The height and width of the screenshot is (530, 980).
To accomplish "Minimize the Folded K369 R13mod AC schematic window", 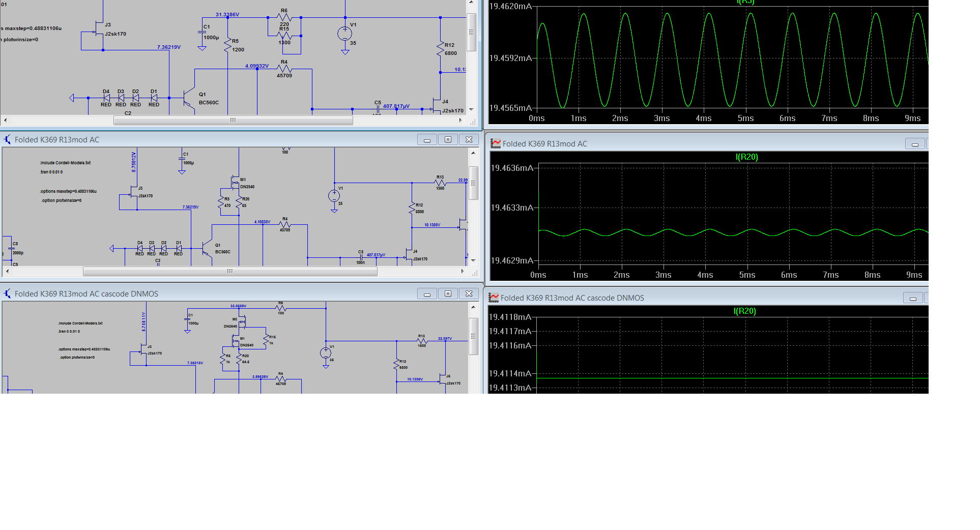I will (427, 139).
